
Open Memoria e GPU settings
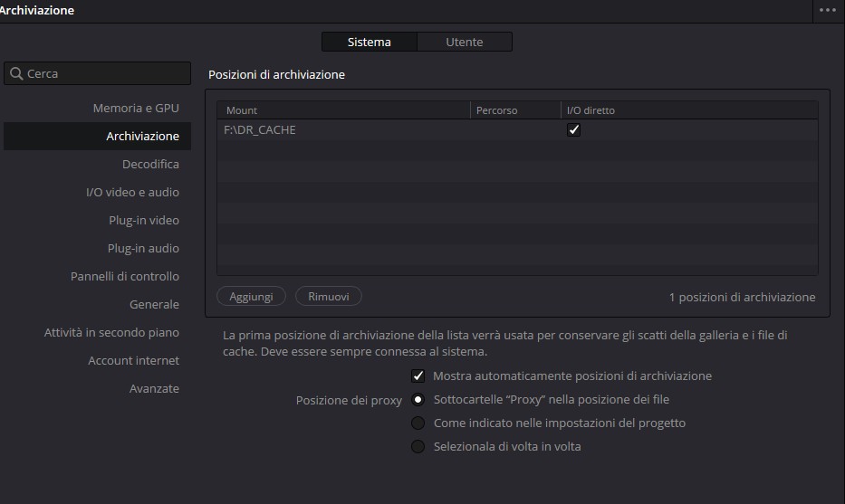[x=136, y=109]
